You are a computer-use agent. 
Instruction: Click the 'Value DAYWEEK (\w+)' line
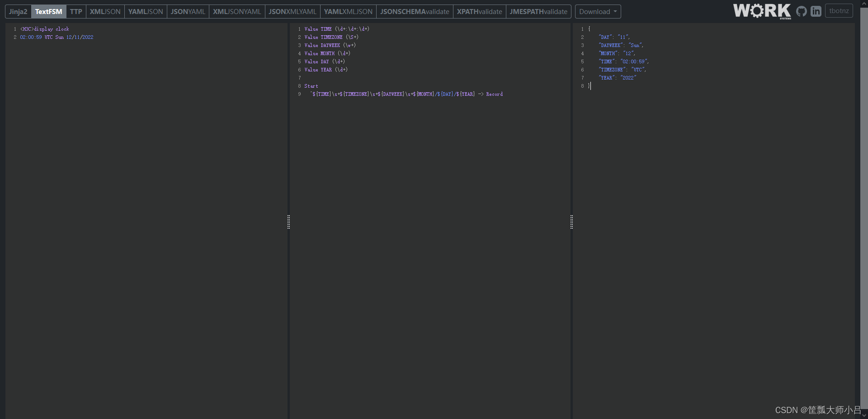[x=330, y=45]
